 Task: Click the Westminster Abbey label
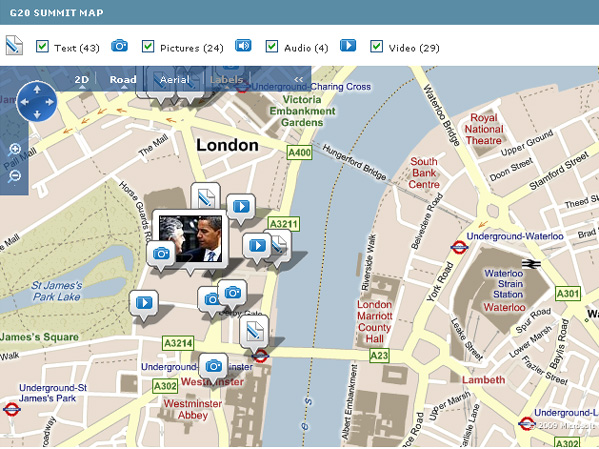click(193, 409)
